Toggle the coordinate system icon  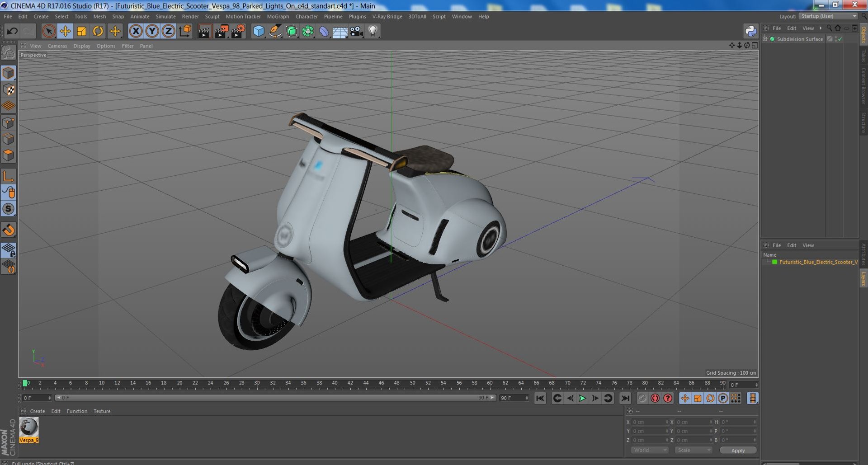pos(185,31)
